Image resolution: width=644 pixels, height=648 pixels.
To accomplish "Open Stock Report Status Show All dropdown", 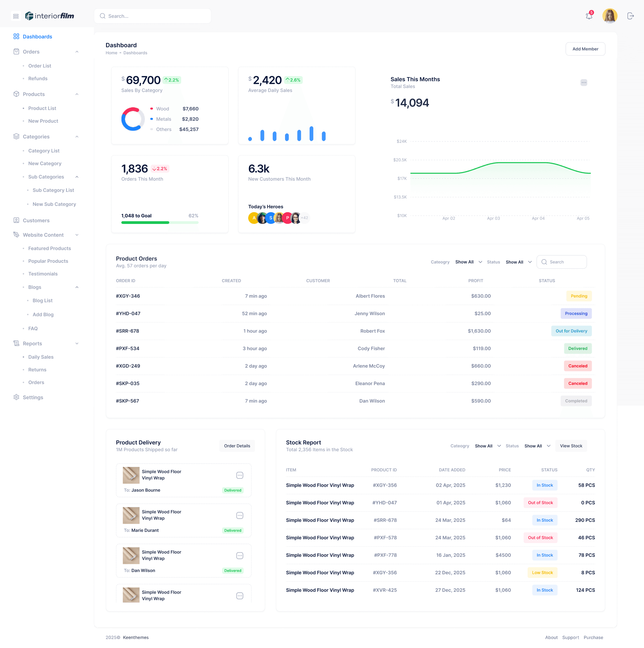I will 537,446.
